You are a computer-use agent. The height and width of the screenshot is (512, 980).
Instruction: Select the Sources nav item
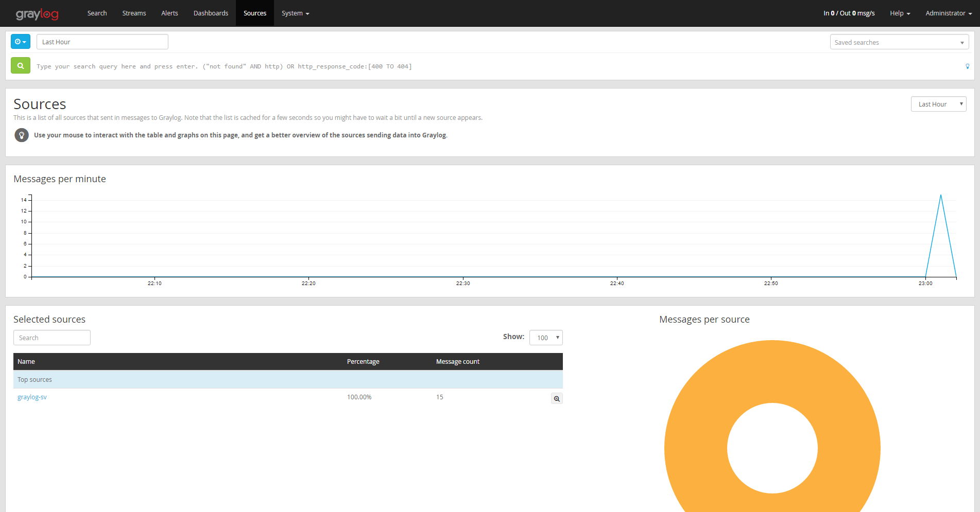click(255, 13)
